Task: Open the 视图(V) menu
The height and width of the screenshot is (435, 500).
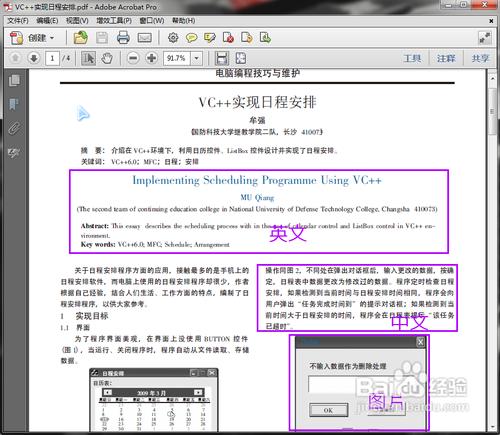Action: tap(77, 21)
